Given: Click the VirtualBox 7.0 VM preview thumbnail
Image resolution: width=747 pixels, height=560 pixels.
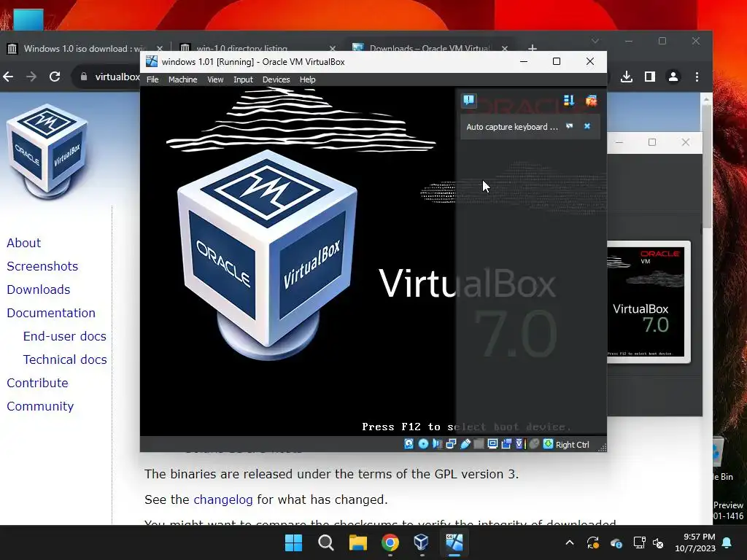Looking at the screenshot, I should tap(648, 302).
